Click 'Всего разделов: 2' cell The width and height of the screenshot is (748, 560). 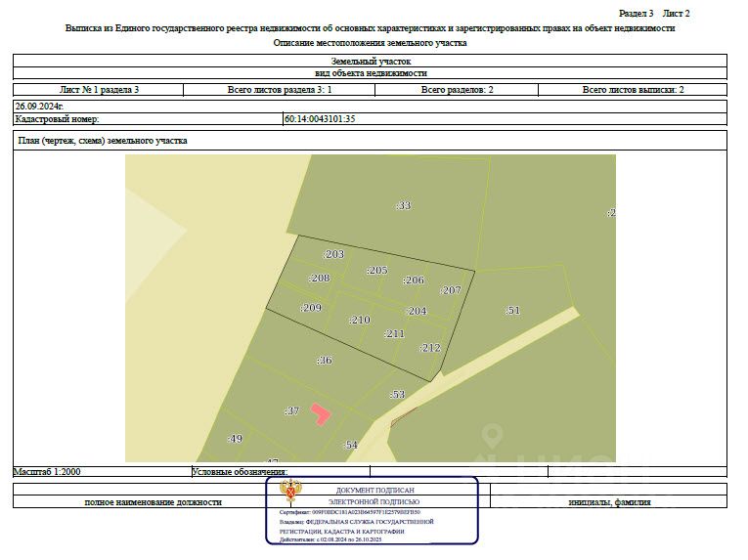(457, 90)
